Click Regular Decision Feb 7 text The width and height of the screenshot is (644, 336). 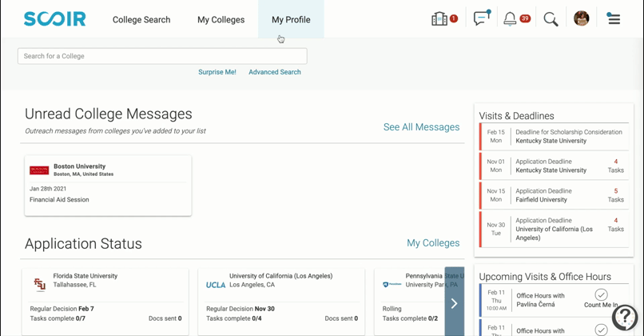pyautogui.click(x=62, y=309)
